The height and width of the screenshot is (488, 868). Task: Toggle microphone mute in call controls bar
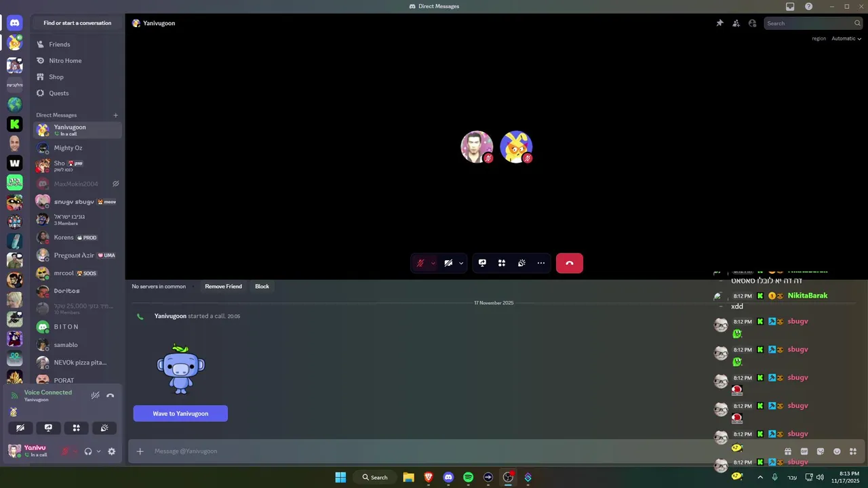tap(420, 263)
